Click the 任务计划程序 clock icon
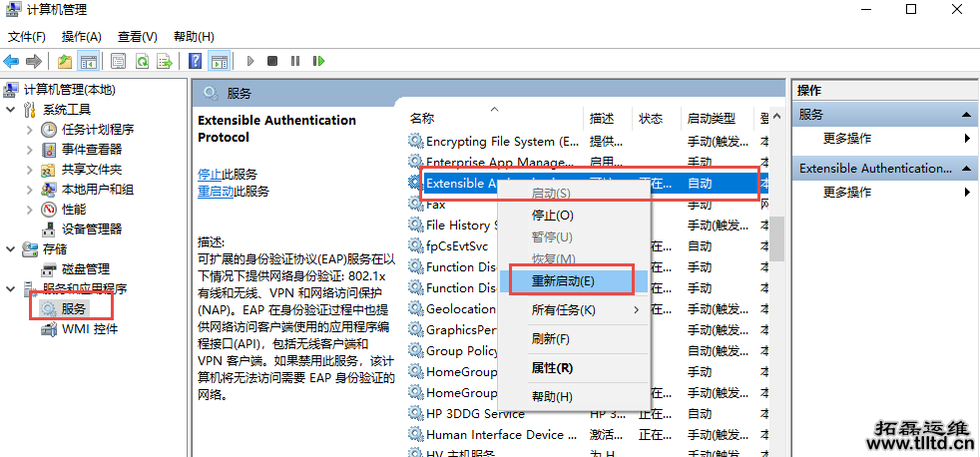Image resolution: width=980 pixels, height=457 pixels. tap(49, 130)
